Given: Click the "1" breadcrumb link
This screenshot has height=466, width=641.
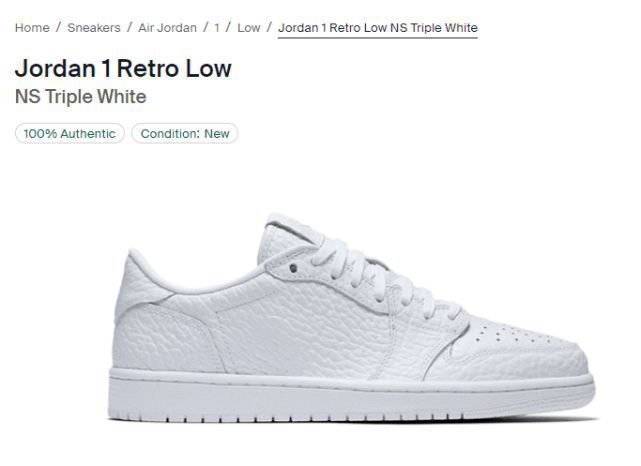Looking at the screenshot, I should click(217, 27).
